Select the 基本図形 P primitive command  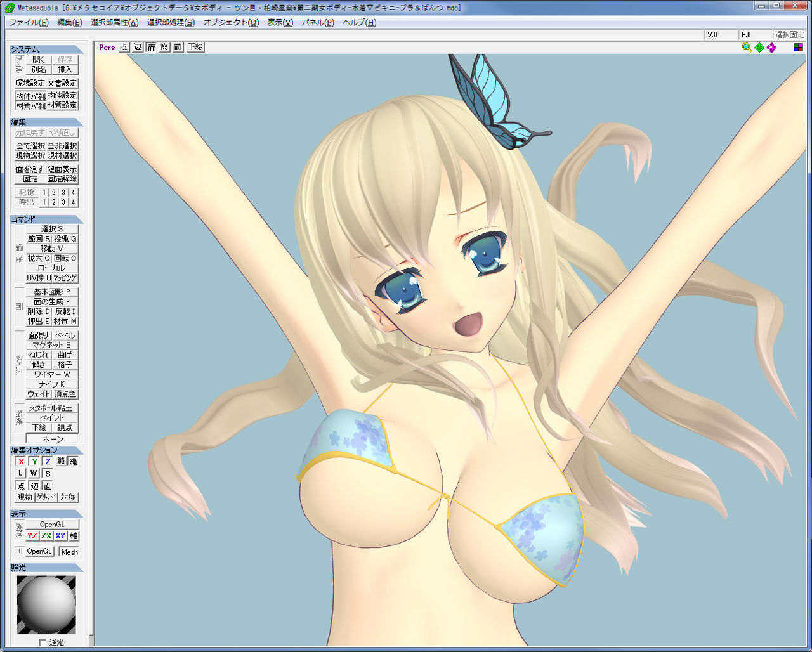click(x=52, y=292)
